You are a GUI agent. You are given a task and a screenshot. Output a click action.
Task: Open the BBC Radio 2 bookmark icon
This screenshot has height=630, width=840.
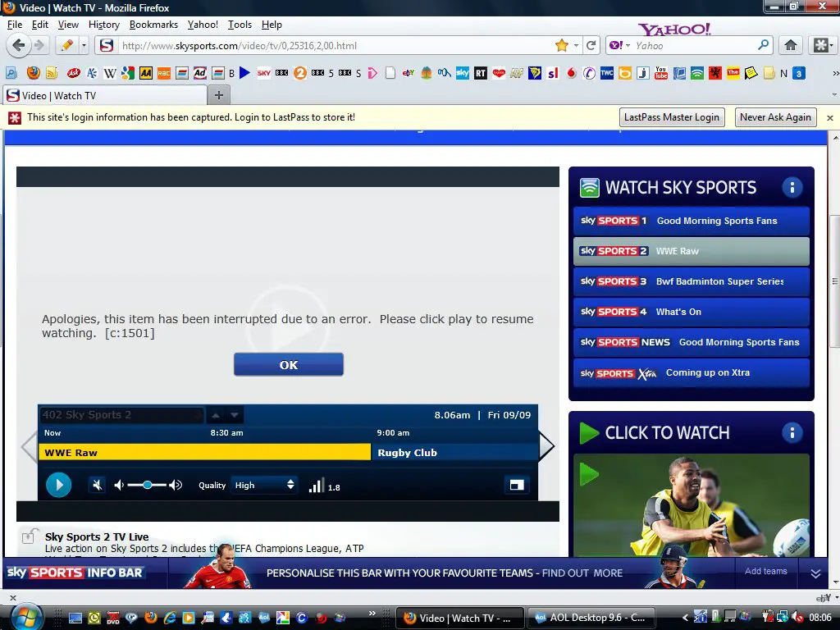pyautogui.click(x=300, y=73)
